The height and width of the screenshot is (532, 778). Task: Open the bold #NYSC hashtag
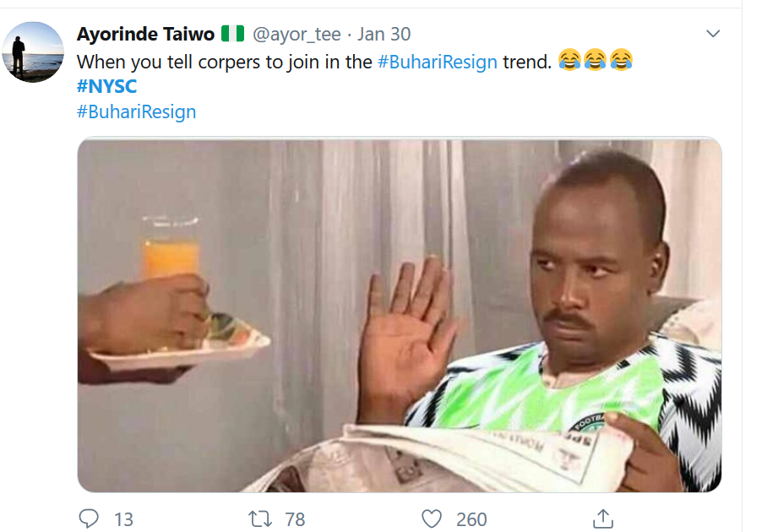click(x=106, y=86)
